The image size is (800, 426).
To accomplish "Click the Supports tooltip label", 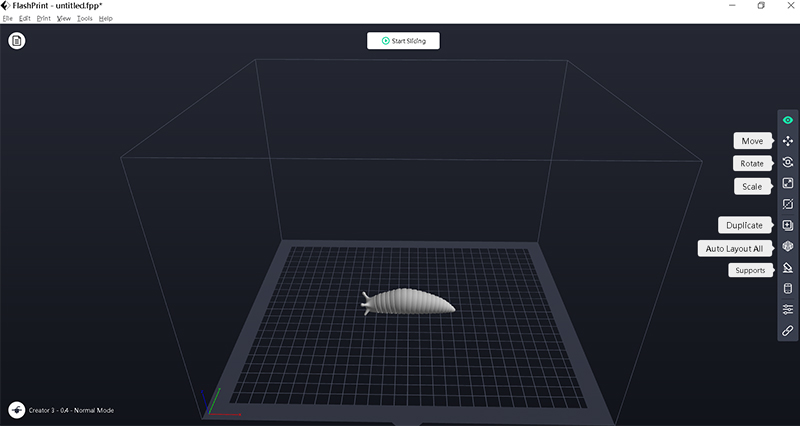I will pyautogui.click(x=750, y=270).
